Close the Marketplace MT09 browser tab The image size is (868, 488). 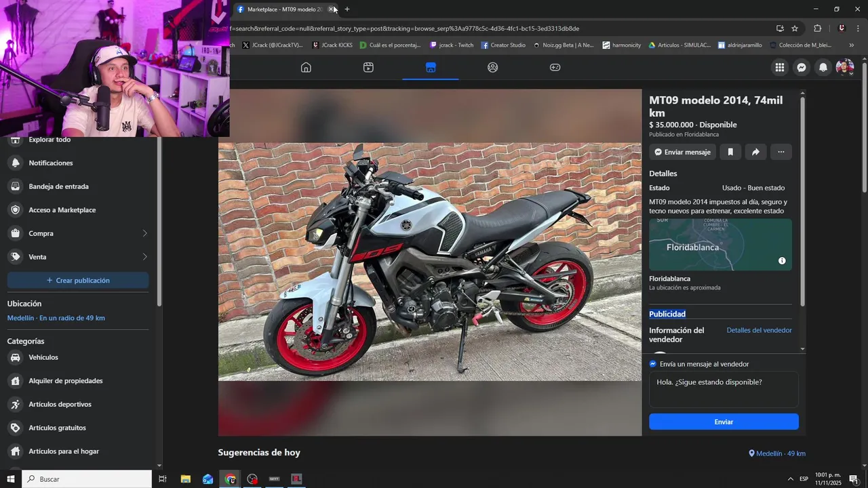pyautogui.click(x=330, y=9)
